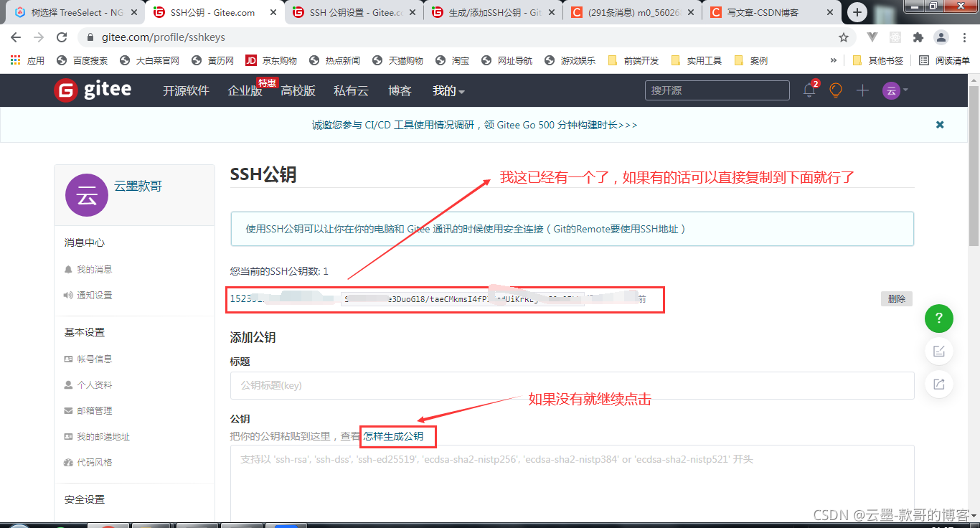Switch to the (291条消息) CSDN tab
This screenshot has height=528, width=980.
coord(631,12)
